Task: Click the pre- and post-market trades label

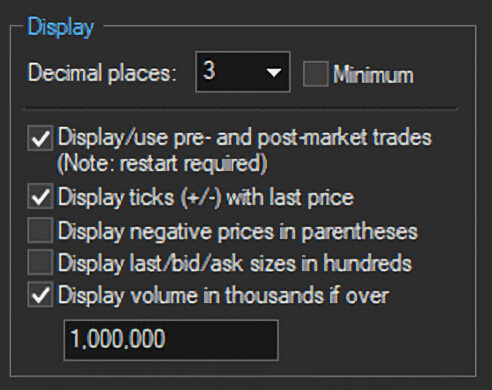Action: pyautogui.click(x=245, y=137)
